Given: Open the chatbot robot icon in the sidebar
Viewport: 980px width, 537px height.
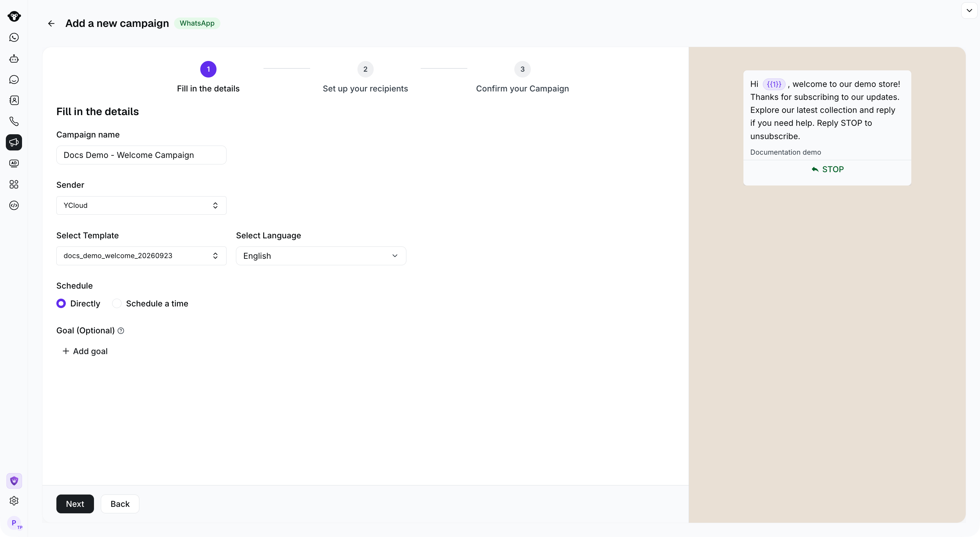Looking at the screenshot, I should (14, 59).
